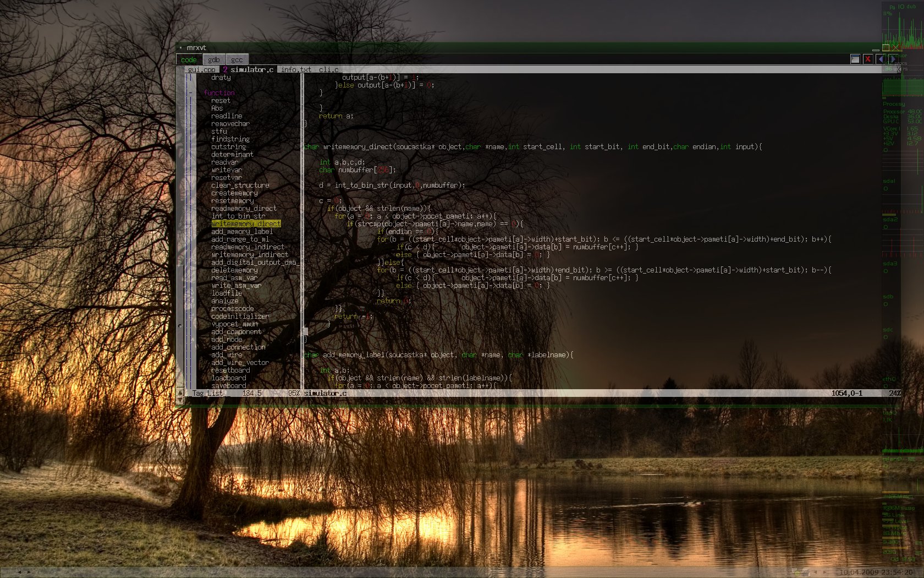Jump to the readmemory_indirect tag
The image size is (924, 578).
[x=248, y=247]
